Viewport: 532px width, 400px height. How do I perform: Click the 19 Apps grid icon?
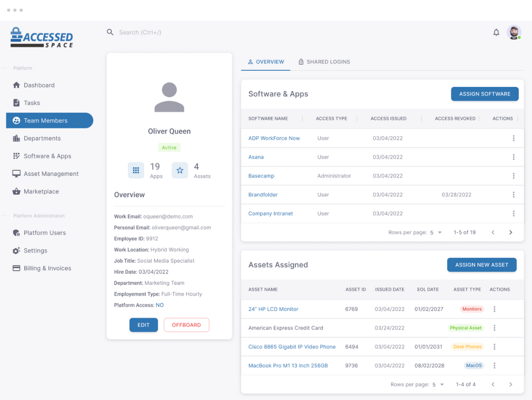tap(136, 170)
